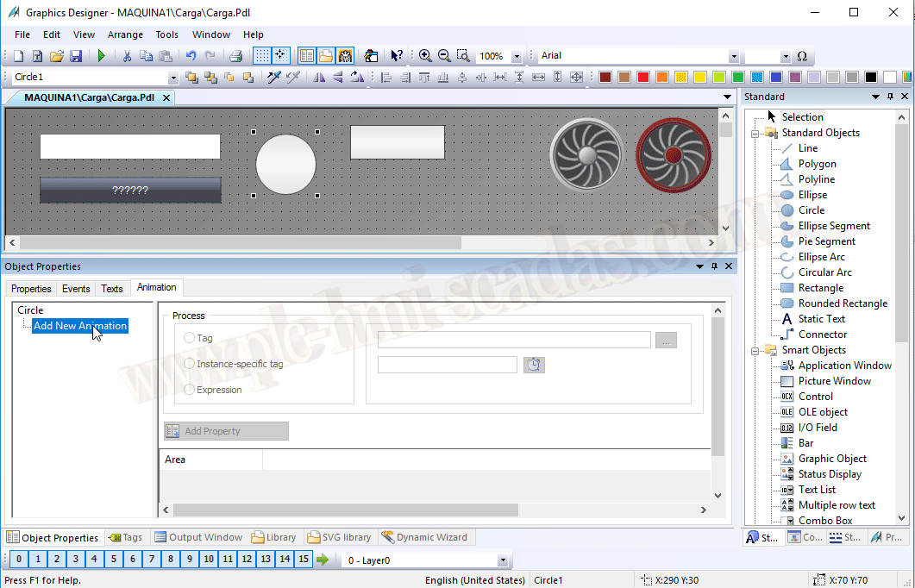Click the Print icon in toolbar

click(235, 56)
